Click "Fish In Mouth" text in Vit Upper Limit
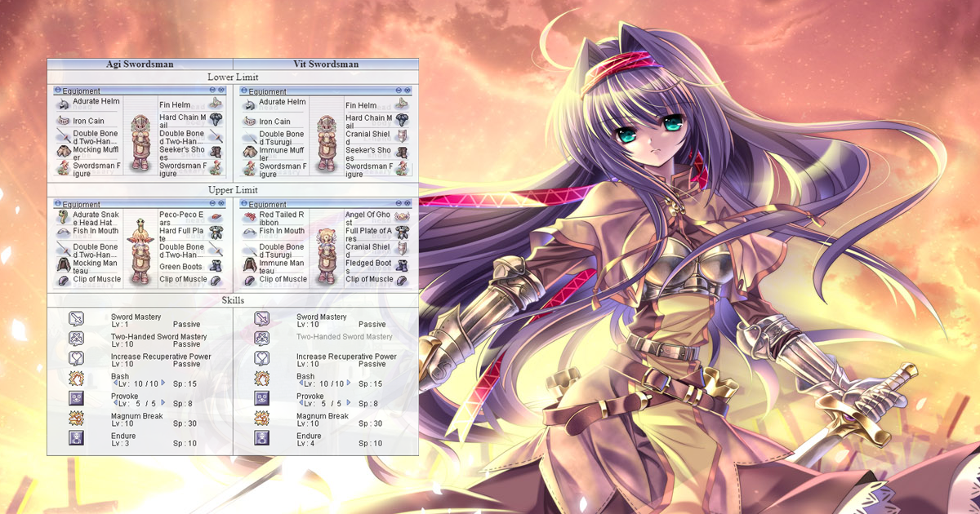 tap(282, 231)
